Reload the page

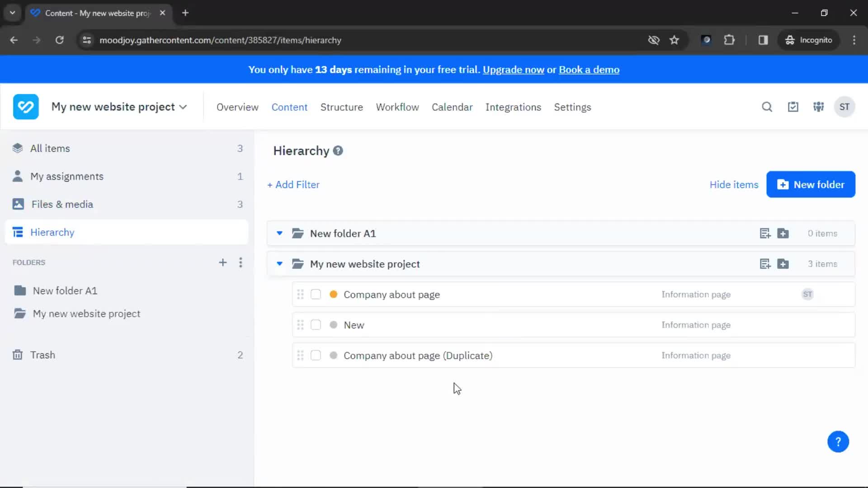click(x=59, y=40)
